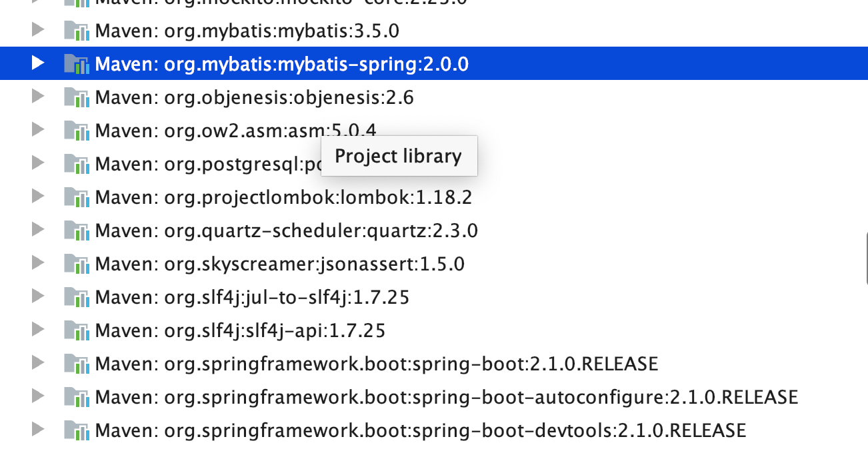The width and height of the screenshot is (868, 449).
Task: Expand the slf4j-api:1.7.25 node
Action: 38,330
